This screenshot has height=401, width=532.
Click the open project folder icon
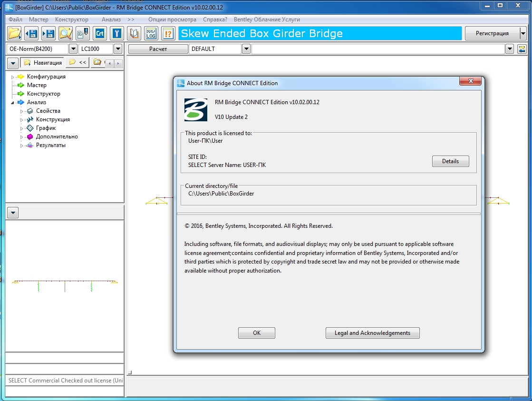pos(15,33)
